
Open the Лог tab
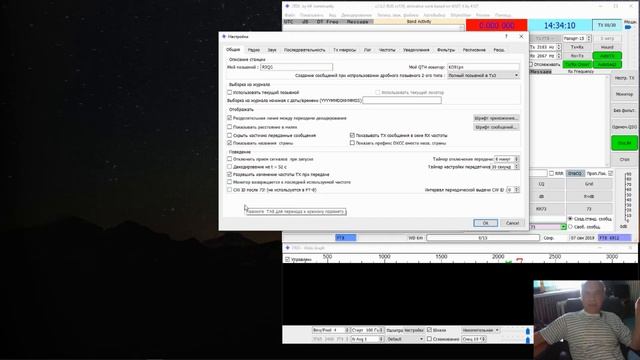[367, 50]
